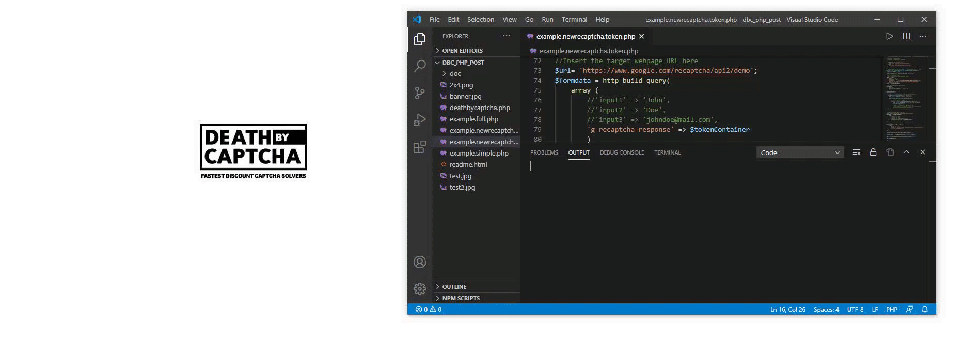Image resolution: width=980 pixels, height=337 pixels.
Task: Split the editor to the right
Action: pos(906,36)
